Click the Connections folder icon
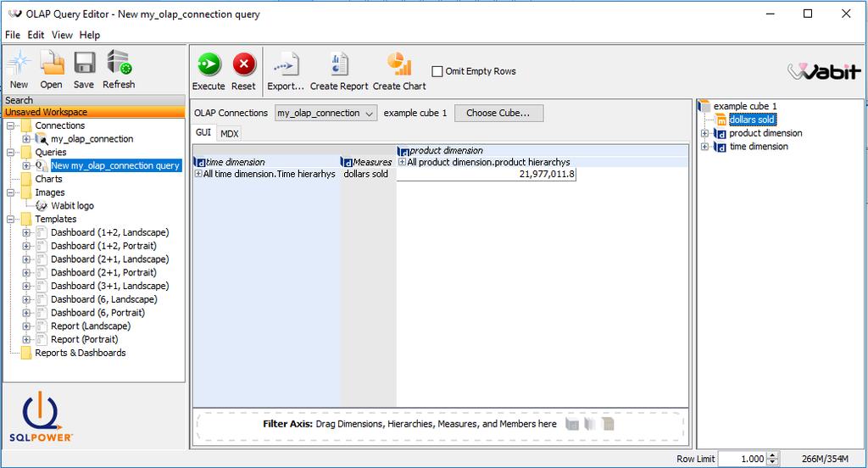The image size is (868, 468). point(26,125)
